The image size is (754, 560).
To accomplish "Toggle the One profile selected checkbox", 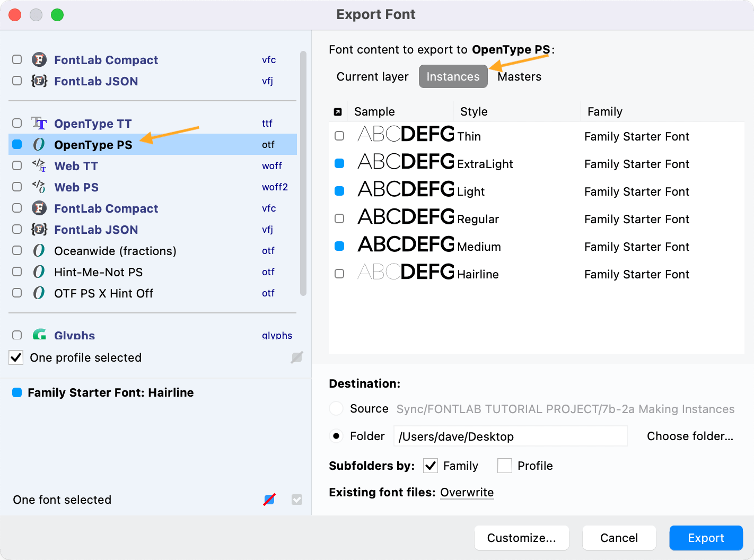I will [16, 357].
